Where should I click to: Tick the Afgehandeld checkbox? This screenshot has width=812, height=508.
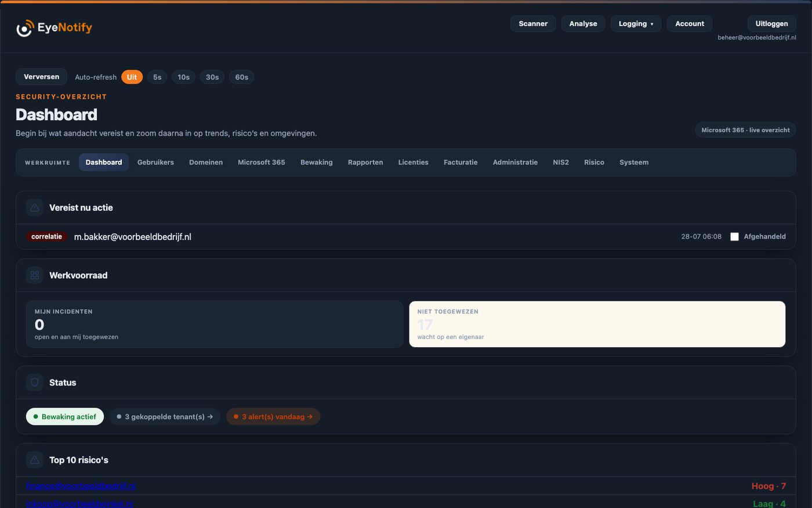click(x=734, y=236)
